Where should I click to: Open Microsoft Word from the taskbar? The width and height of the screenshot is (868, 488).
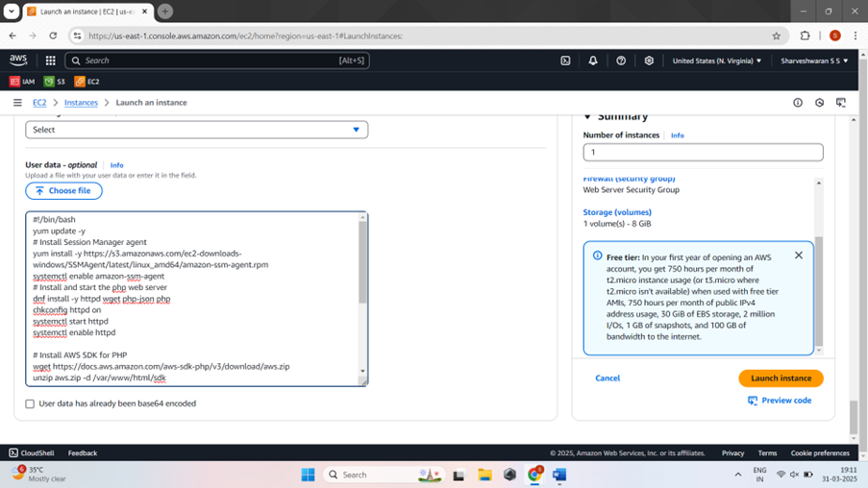[x=559, y=475]
